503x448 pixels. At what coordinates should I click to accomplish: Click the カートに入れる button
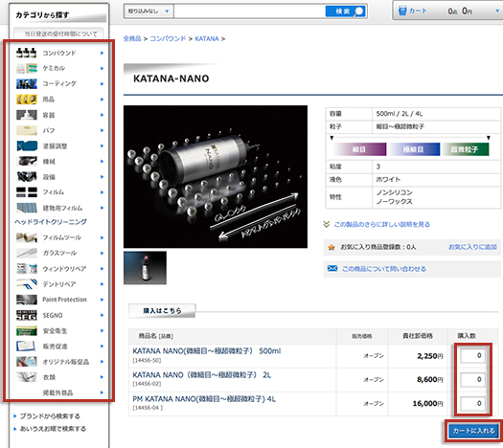[473, 431]
